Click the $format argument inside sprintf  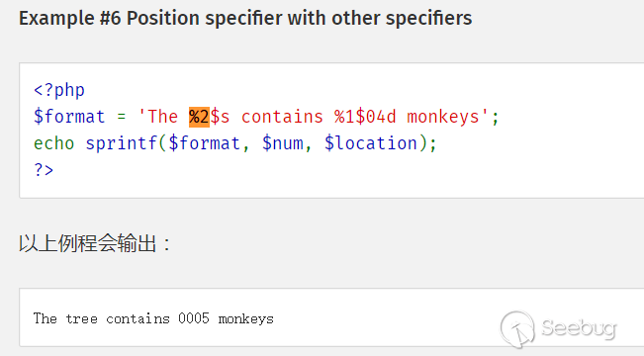click(204, 143)
